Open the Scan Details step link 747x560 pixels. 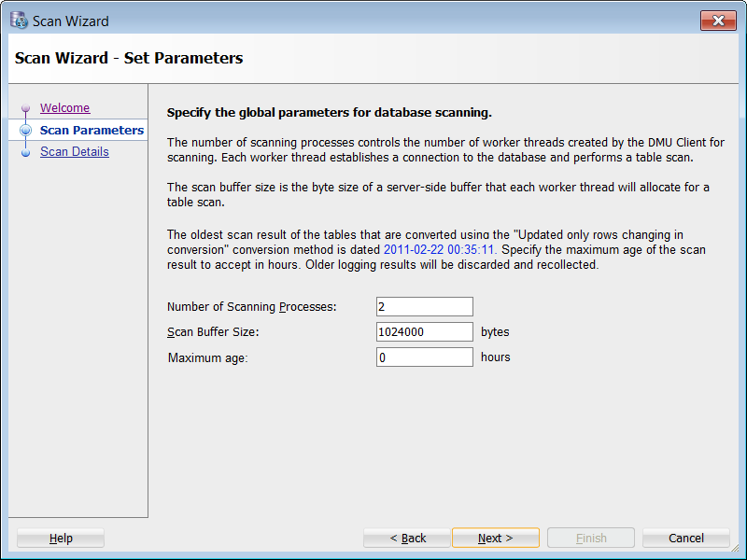[x=74, y=152]
